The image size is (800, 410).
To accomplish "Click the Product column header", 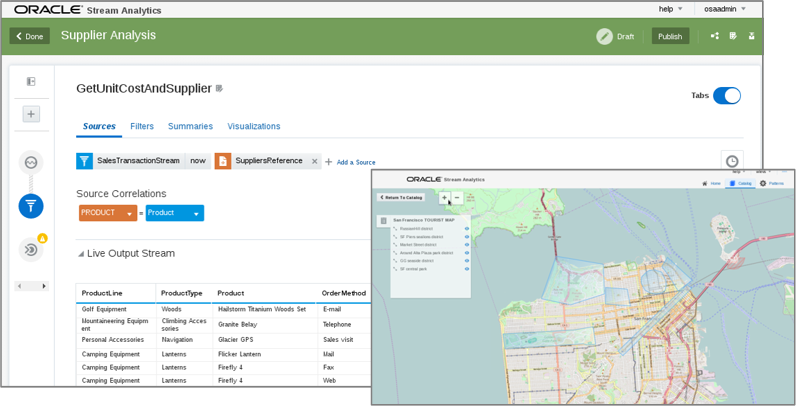I will point(231,293).
